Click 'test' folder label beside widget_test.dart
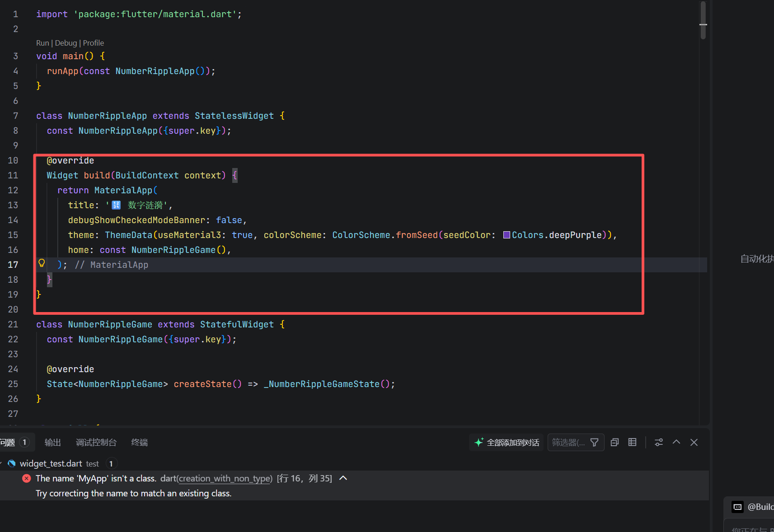Image resolution: width=774 pixels, height=532 pixels. (x=93, y=464)
